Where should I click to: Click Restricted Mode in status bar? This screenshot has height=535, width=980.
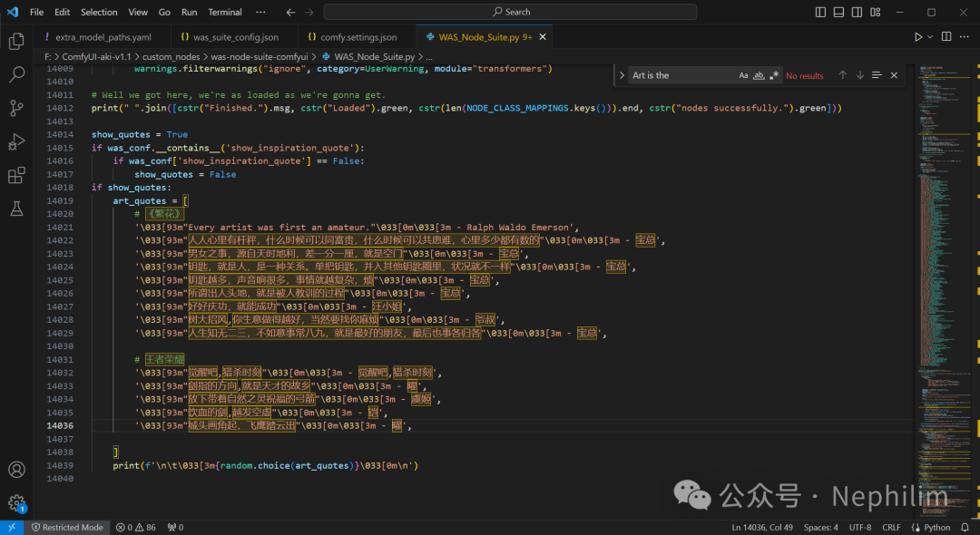[67, 527]
